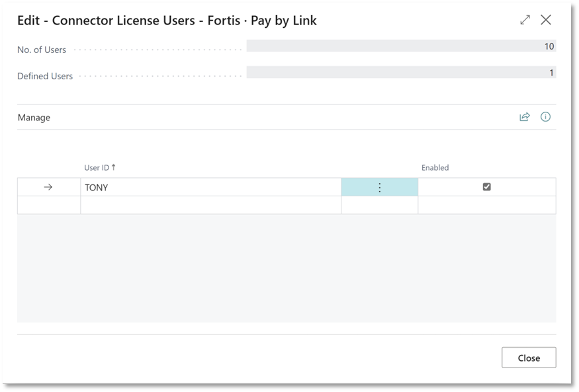Image resolution: width=579 pixels, height=392 pixels.
Task: Open the three-dot menu for TONY
Action: (380, 187)
